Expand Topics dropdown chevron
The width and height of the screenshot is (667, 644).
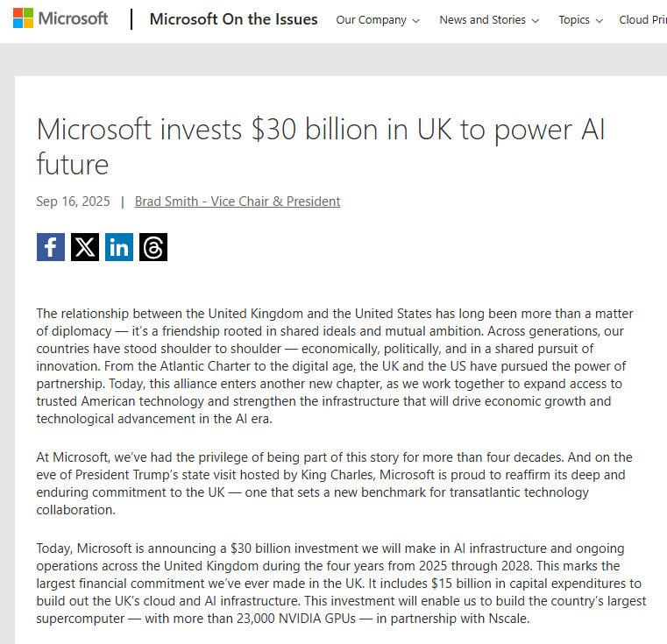[600, 20]
